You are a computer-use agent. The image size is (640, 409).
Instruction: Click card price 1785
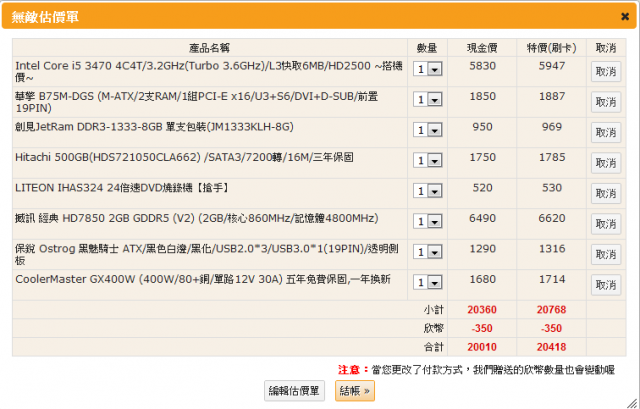(552, 157)
